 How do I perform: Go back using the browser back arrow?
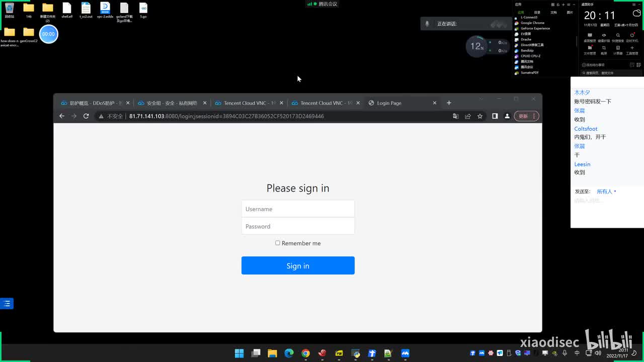(62, 116)
